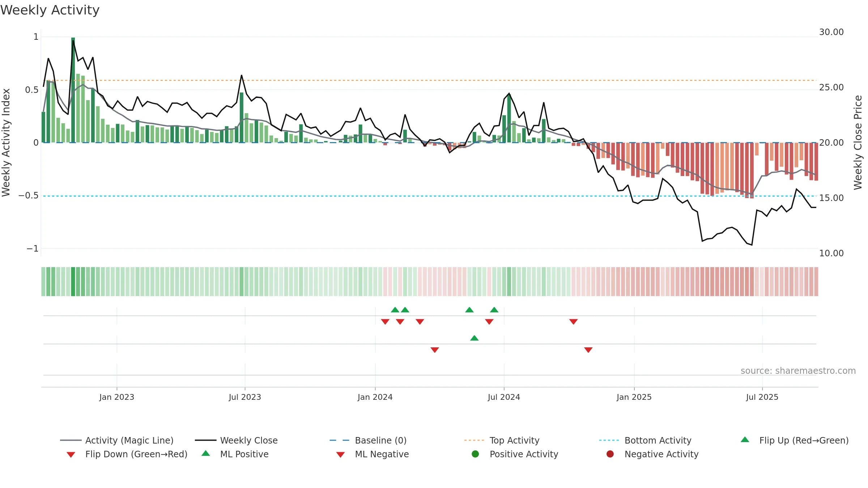
Task: Click the Jan 2025 axis tick label
Action: click(634, 397)
